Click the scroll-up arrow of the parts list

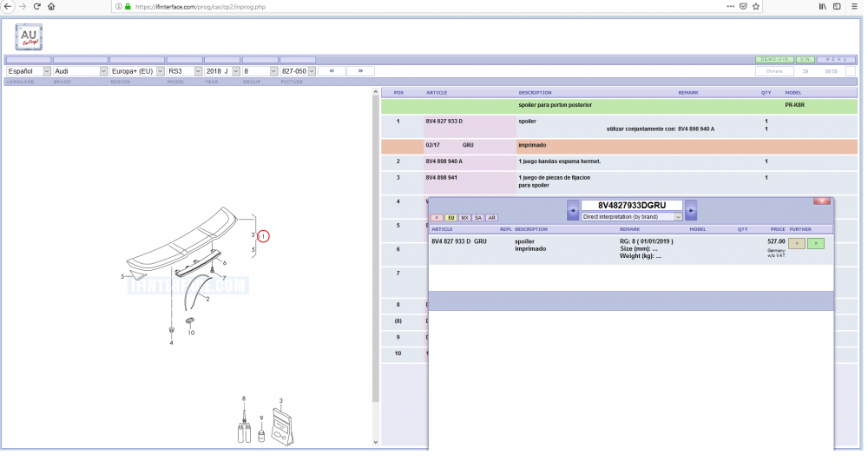[375, 91]
